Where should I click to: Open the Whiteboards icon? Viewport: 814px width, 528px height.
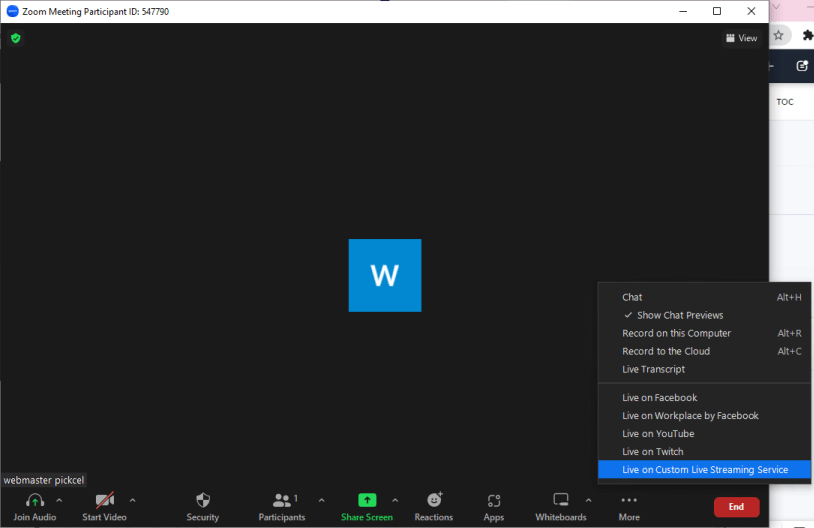click(561, 500)
